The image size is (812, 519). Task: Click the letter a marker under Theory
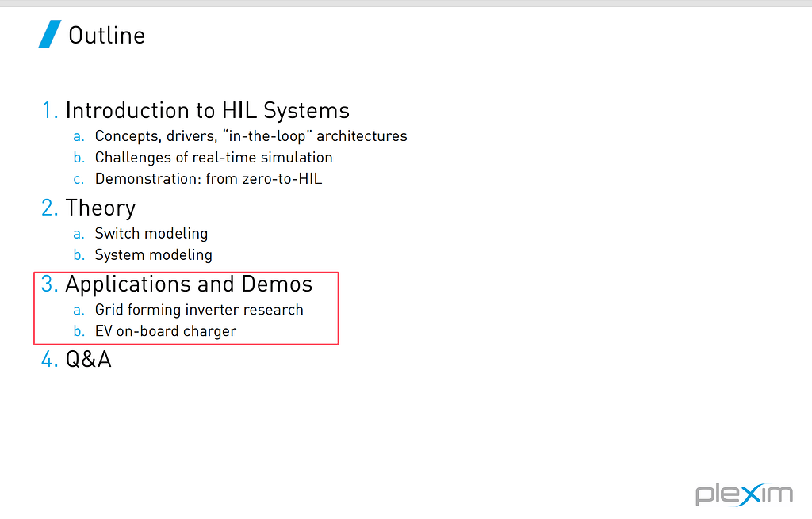click(79, 233)
